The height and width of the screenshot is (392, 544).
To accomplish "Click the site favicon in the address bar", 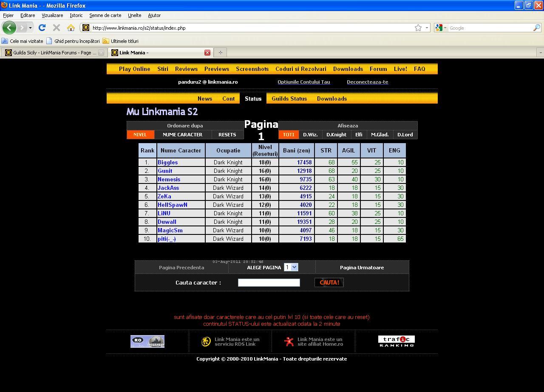I will pyautogui.click(x=86, y=28).
